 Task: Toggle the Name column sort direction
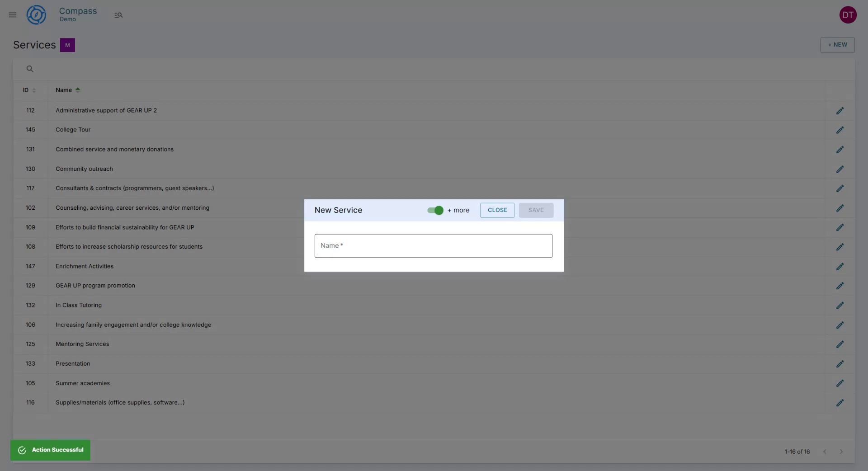coord(77,90)
